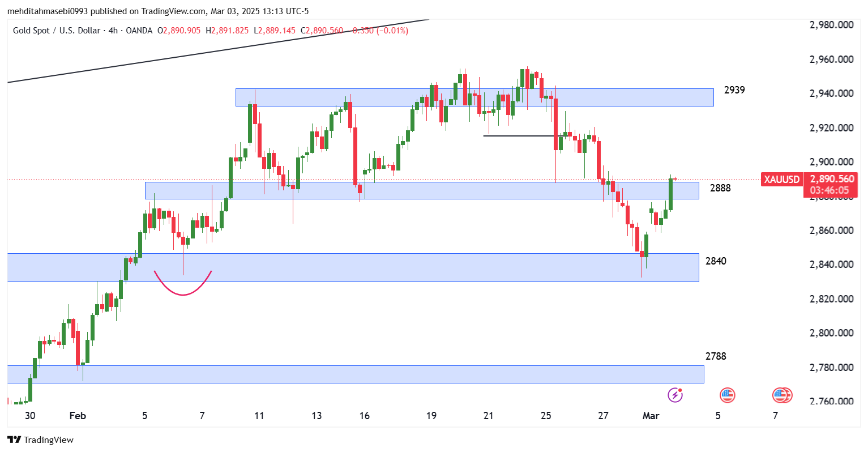The image size is (868, 452).
Task: Click the open value O2,890.905
Action: point(179,31)
